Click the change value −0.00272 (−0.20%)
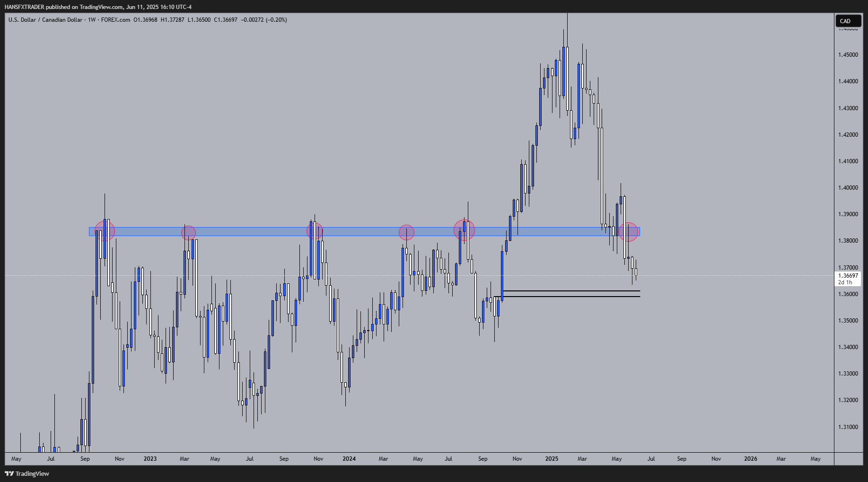 tap(264, 20)
